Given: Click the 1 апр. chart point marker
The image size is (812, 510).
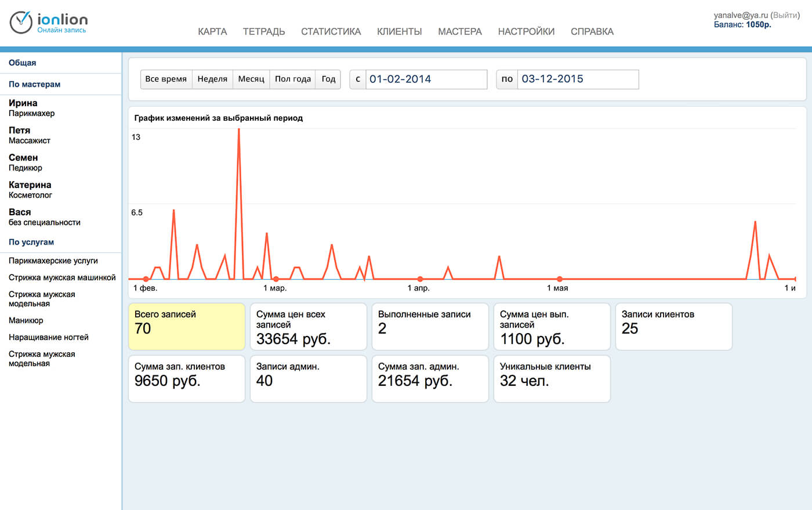Looking at the screenshot, I should 420,279.
